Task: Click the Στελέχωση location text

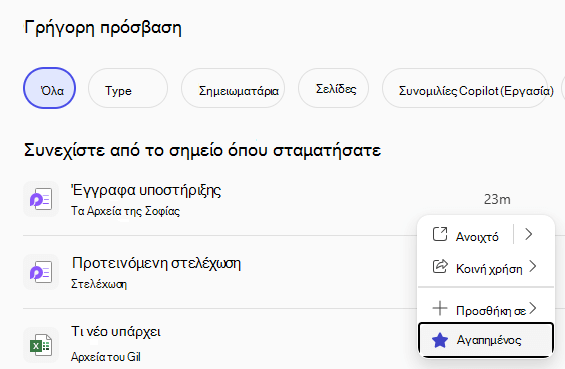Action: (99, 284)
